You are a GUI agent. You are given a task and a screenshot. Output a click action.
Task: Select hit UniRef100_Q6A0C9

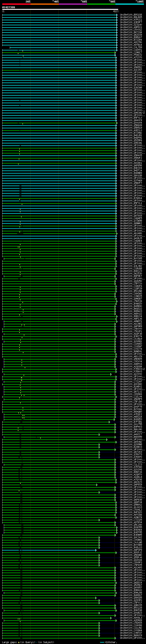coord(131,120)
